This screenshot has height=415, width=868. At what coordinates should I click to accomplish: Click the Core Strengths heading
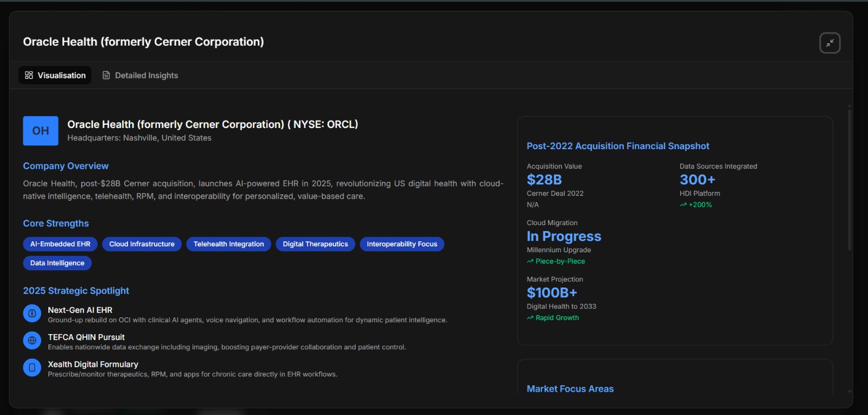pyautogui.click(x=56, y=224)
